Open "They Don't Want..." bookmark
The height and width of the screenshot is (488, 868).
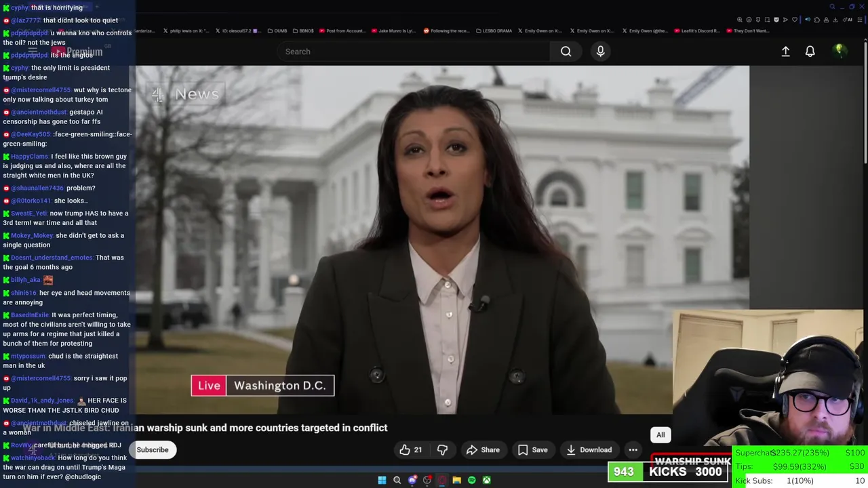click(x=747, y=30)
